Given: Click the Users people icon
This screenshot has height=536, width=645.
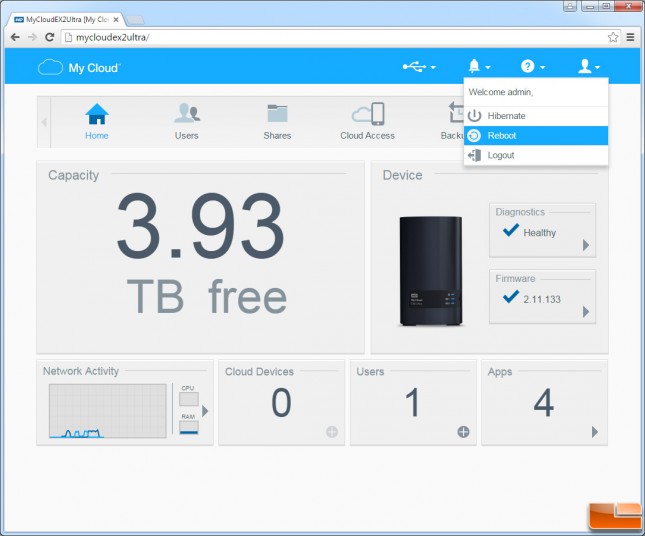Looking at the screenshot, I should click(x=187, y=113).
